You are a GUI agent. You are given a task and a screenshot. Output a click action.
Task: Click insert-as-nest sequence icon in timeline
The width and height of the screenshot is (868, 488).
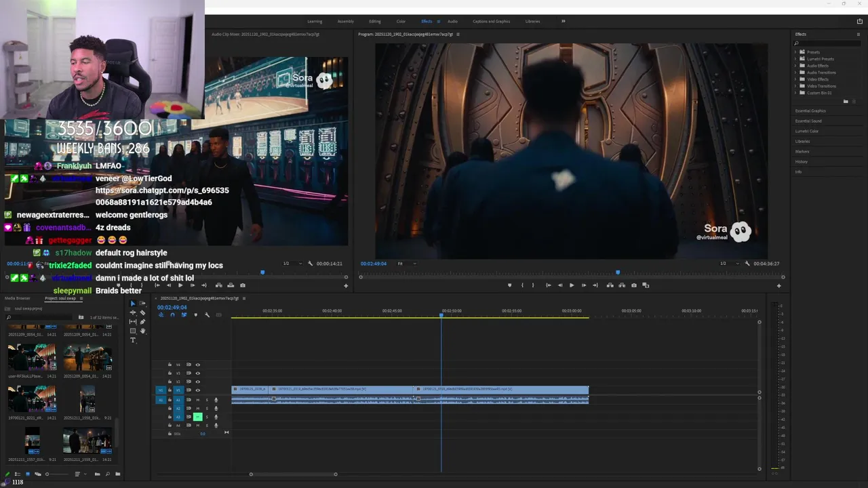(161, 314)
